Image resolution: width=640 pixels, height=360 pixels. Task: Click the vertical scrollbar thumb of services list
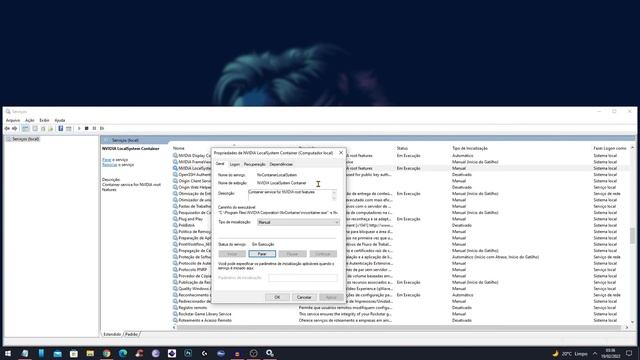(x=632, y=236)
